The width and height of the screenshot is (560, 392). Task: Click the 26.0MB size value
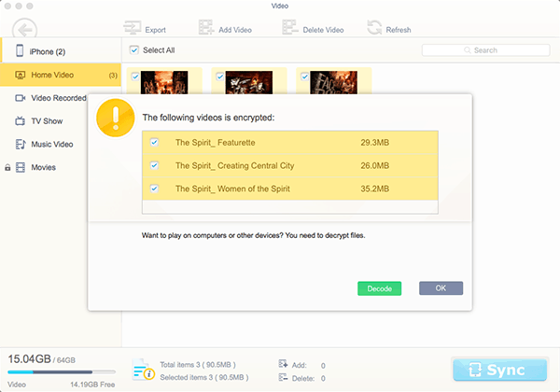374,165
